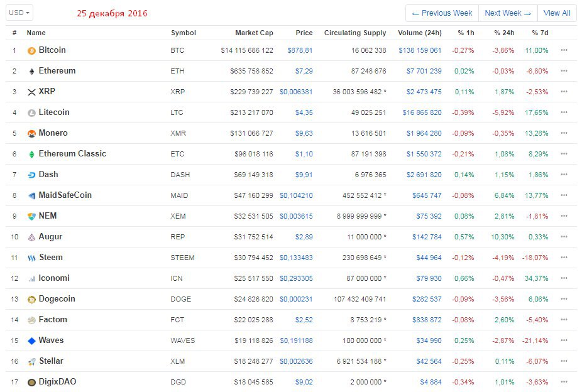Screen dimensions: 582x392
Task: Open the three-dot menu for Litecoin row
Action: coord(564,112)
